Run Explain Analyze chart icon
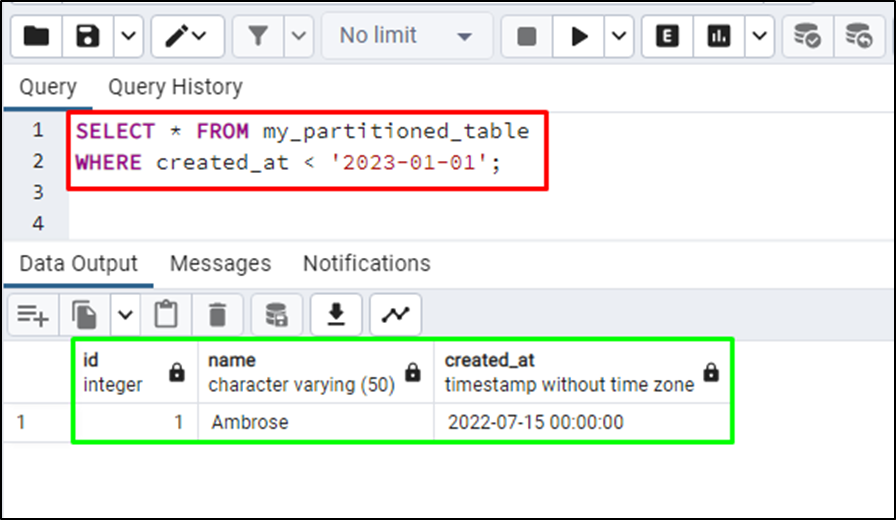896x520 pixels. click(718, 37)
